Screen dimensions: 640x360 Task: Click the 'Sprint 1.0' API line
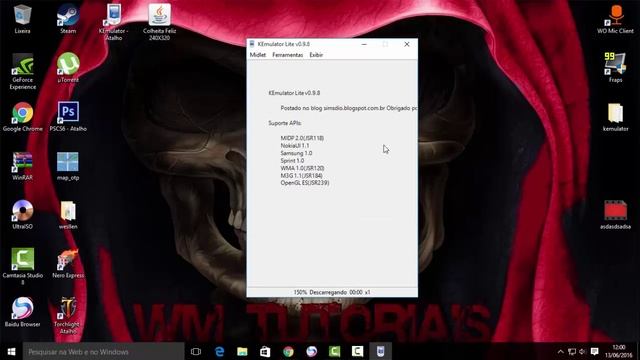[292, 160]
